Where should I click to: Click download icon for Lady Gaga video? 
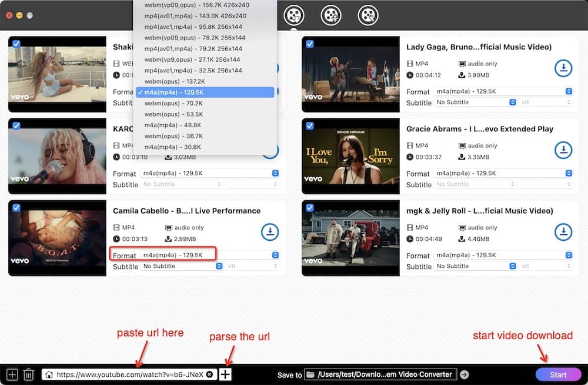pyautogui.click(x=563, y=68)
